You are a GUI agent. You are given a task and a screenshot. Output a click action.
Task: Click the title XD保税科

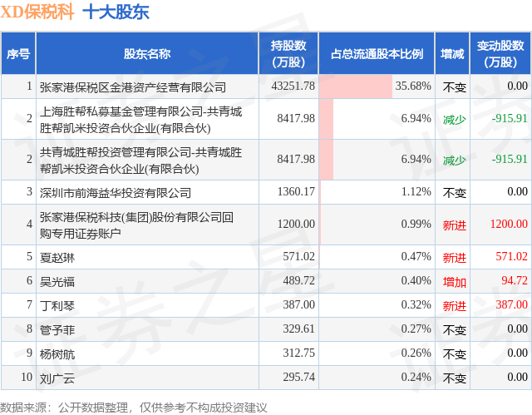37,12
